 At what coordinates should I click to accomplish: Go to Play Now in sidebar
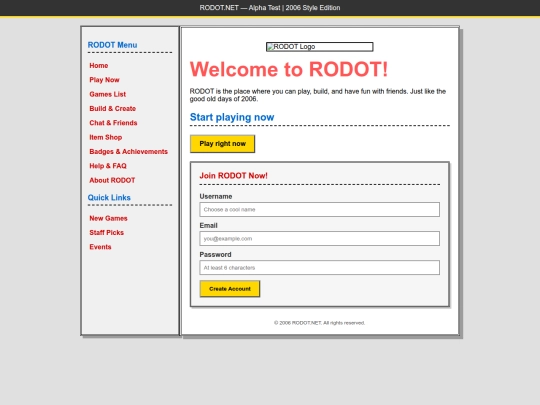tap(104, 80)
